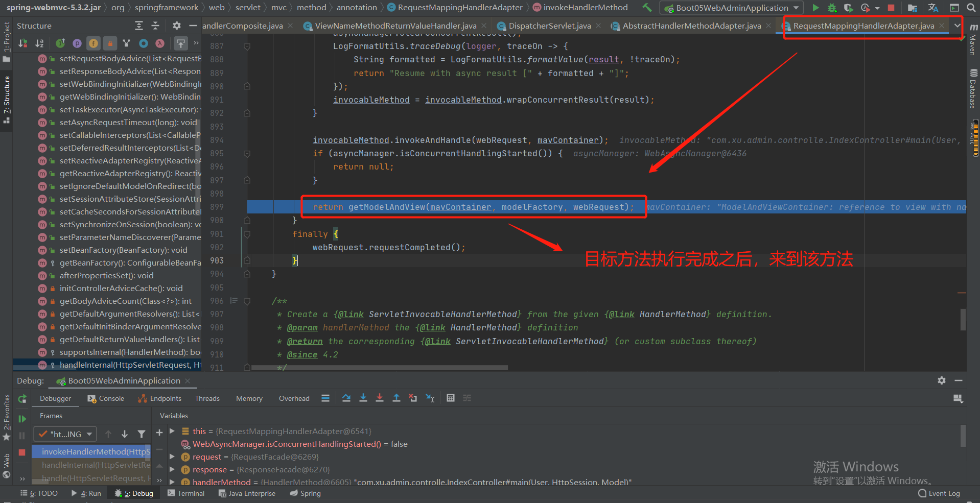
Task: Select handleInternal frame in Frames list
Action: [x=91, y=465]
